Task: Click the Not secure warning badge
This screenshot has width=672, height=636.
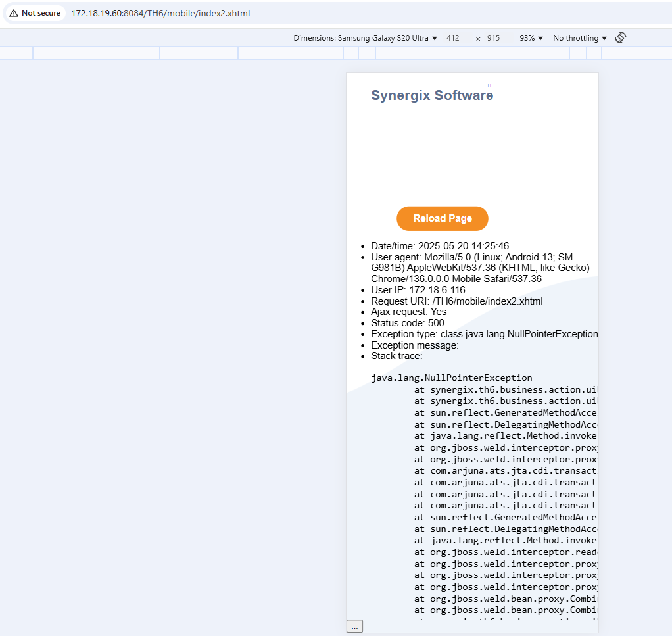Action: tap(35, 13)
